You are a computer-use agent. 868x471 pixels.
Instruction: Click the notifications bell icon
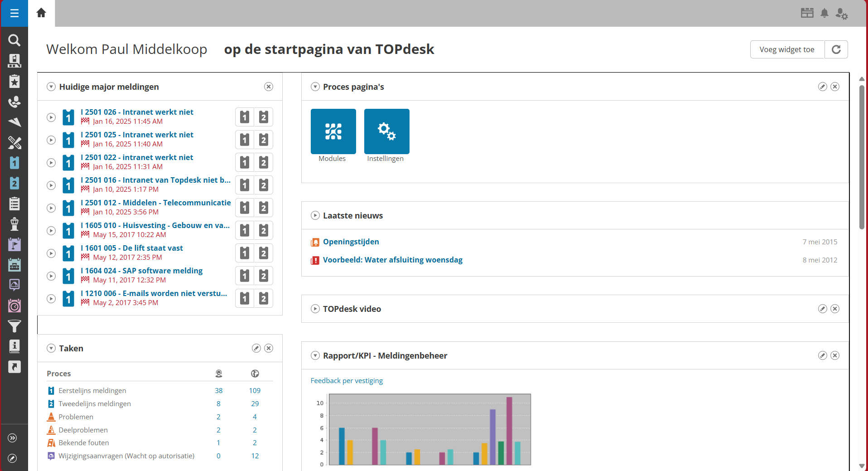coord(825,13)
